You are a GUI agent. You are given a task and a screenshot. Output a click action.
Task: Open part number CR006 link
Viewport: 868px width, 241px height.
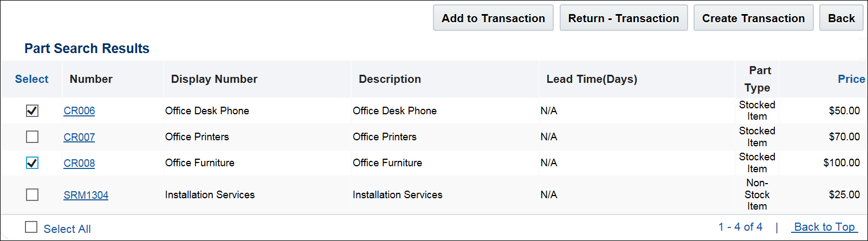click(79, 111)
